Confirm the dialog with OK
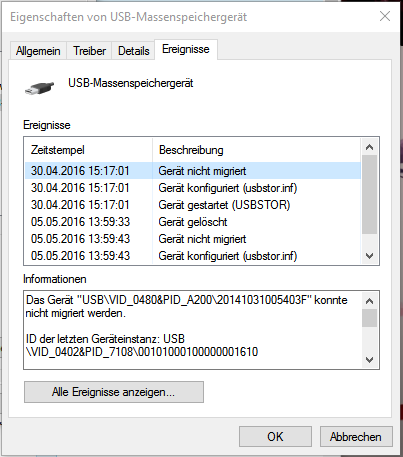 point(275,437)
